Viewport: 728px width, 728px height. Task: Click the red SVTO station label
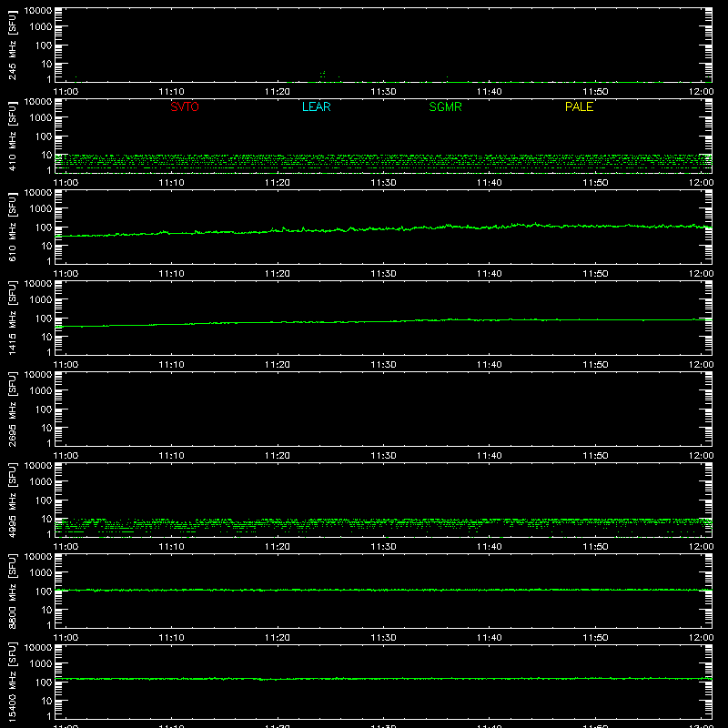(x=185, y=106)
